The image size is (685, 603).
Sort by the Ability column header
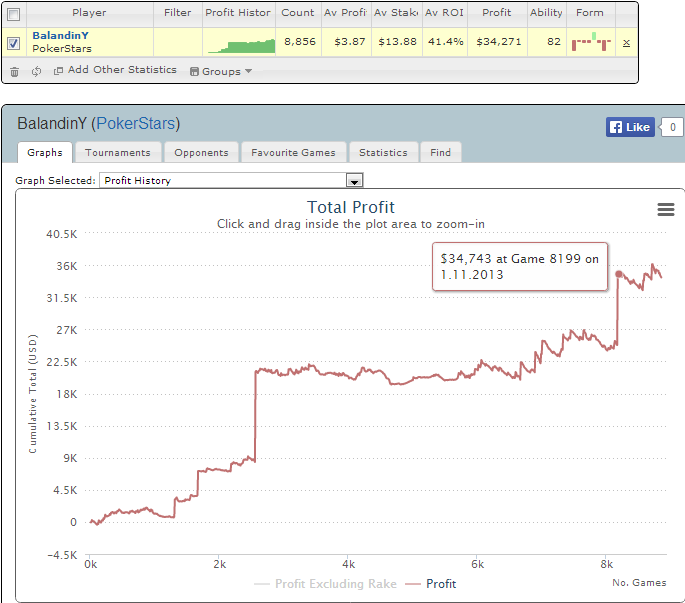(547, 13)
